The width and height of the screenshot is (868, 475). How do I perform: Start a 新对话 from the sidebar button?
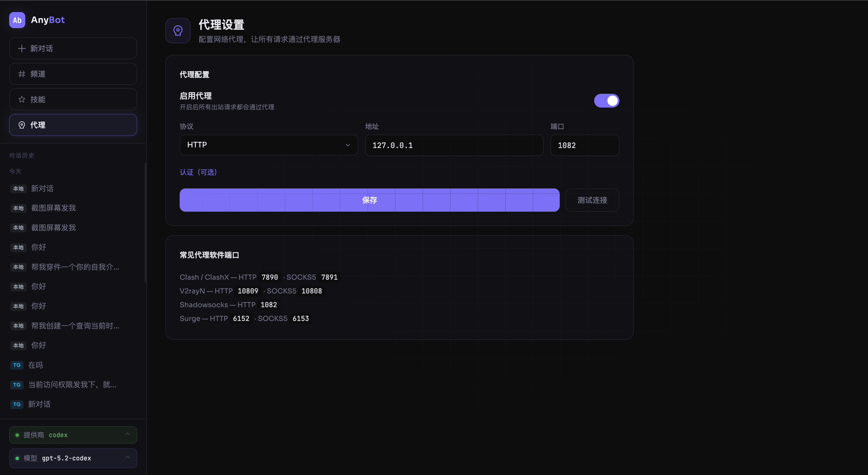73,48
